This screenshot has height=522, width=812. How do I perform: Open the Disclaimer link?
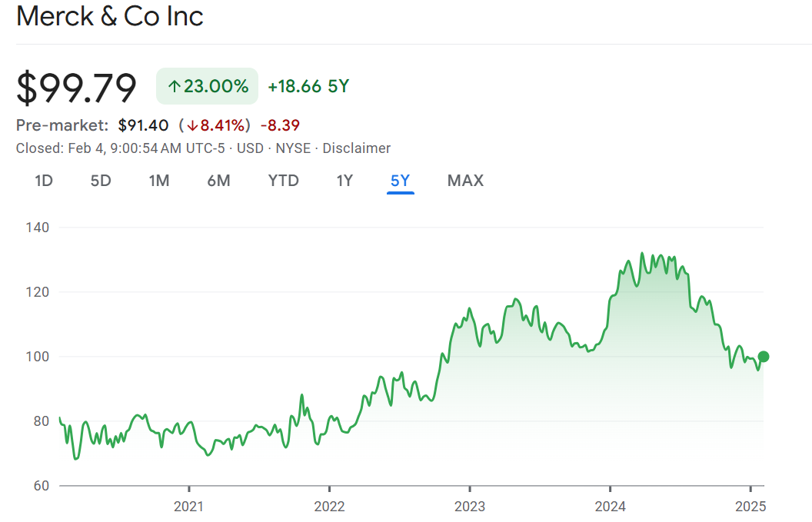(356, 148)
